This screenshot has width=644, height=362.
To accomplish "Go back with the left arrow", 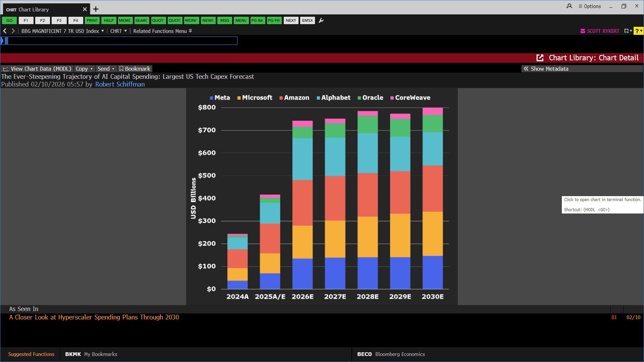I will point(5,31).
